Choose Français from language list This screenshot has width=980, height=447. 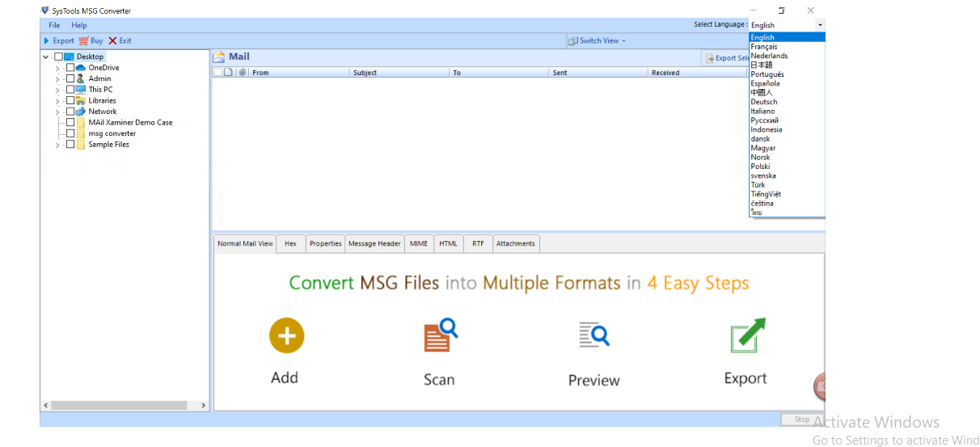coord(787,47)
